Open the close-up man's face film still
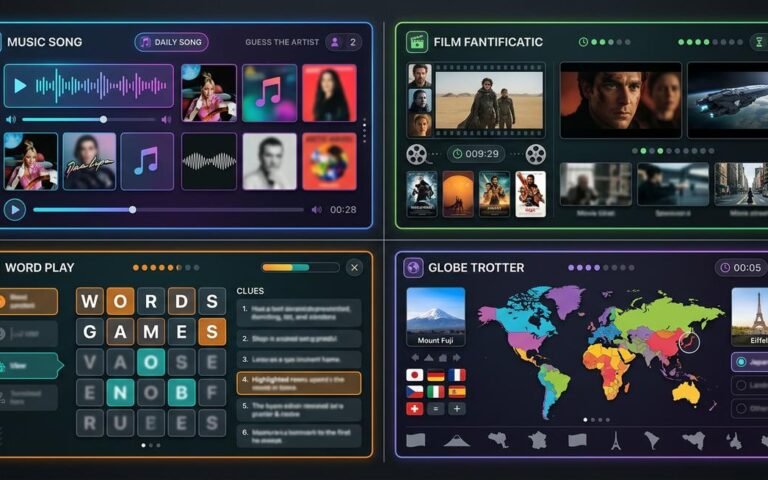Screen dimensions: 768x480 click(621, 100)
